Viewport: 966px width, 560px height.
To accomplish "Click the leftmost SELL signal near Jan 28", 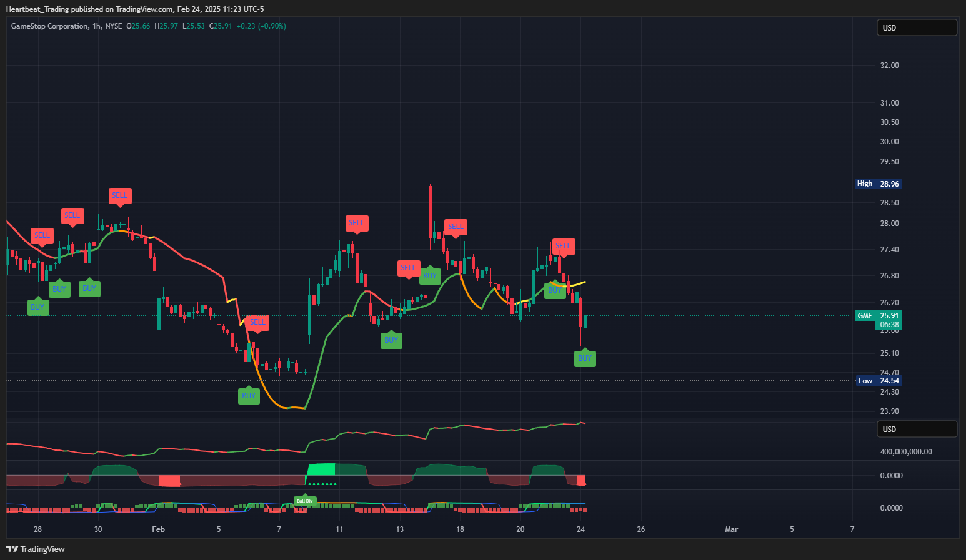I will (42, 236).
